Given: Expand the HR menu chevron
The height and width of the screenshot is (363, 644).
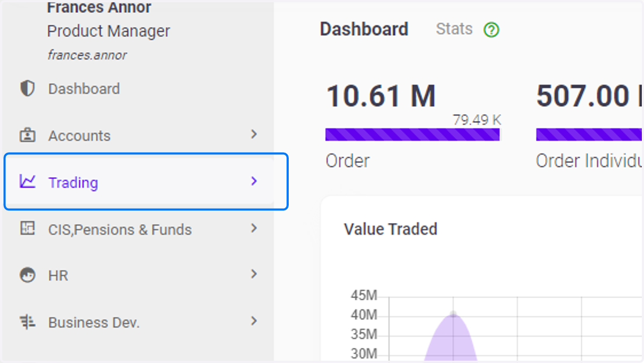Looking at the screenshot, I should click(x=254, y=274).
